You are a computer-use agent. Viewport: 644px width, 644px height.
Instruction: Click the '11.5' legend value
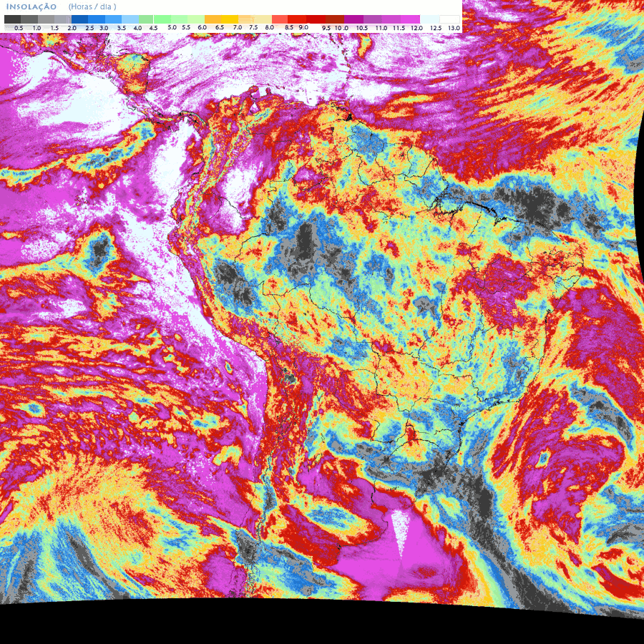click(x=399, y=28)
